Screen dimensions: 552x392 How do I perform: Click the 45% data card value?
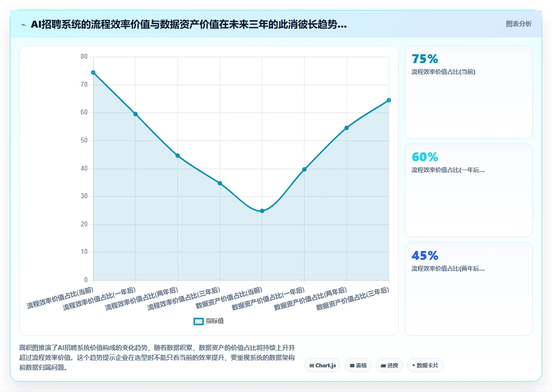click(424, 255)
